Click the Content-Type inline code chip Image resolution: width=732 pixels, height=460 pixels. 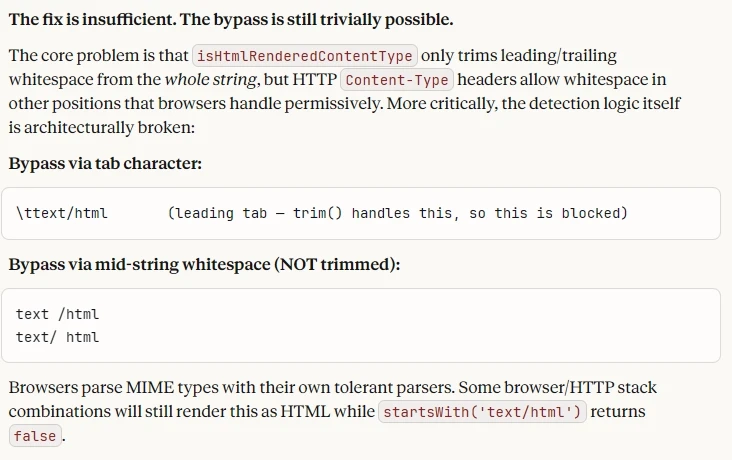397,80
